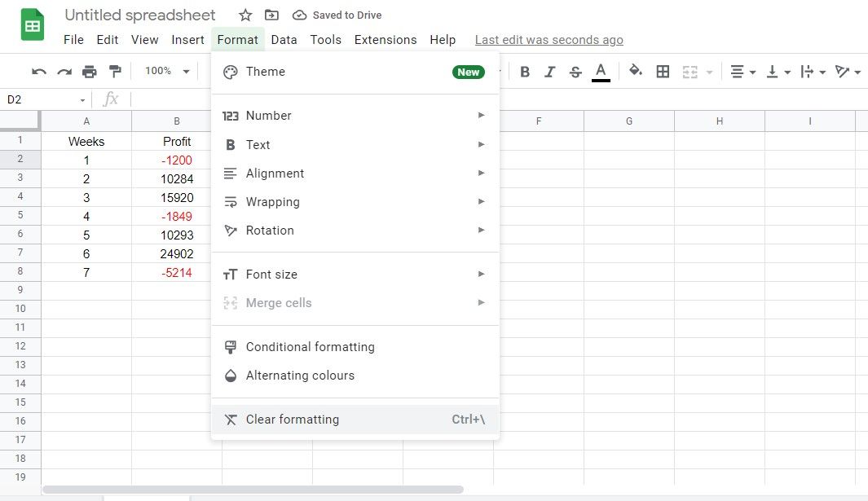
Task: Toggle italic formatting
Action: 550,72
